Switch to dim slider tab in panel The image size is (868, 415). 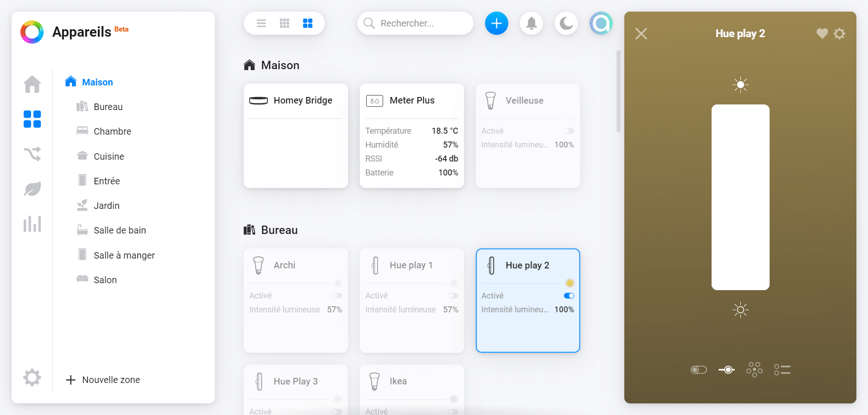(x=726, y=370)
